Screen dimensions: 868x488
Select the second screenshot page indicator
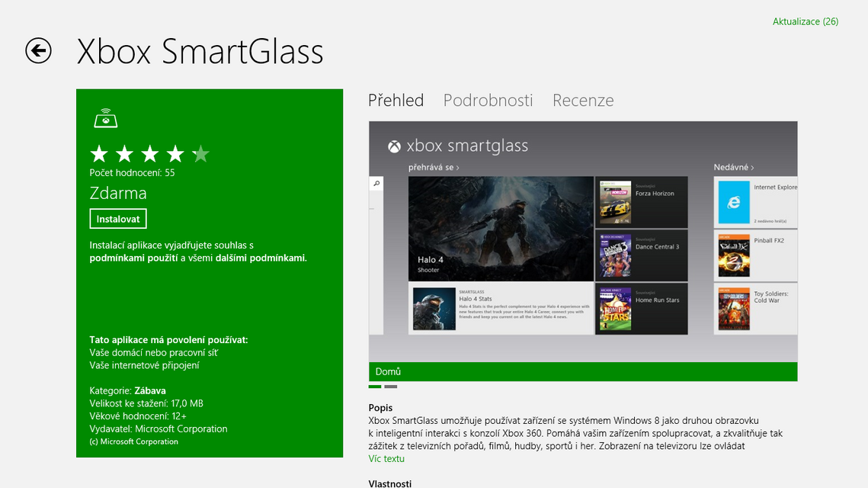tap(390, 387)
